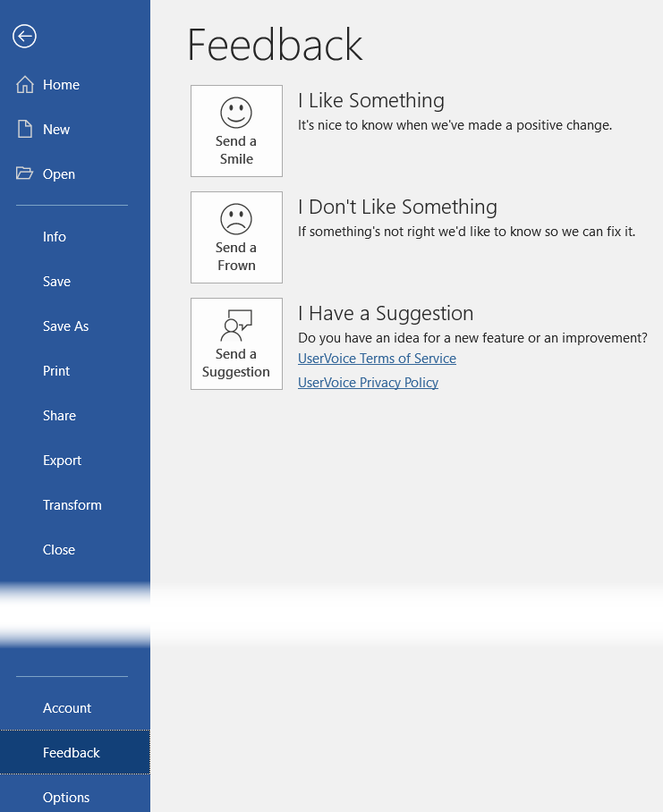Click the 'I Have a Suggestion' heading
Viewport: 663px width, 812px height.
tap(386, 313)
